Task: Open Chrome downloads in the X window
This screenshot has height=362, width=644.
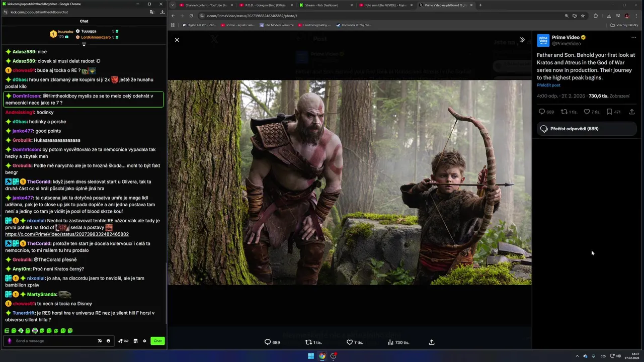Action: pos(609,16)
